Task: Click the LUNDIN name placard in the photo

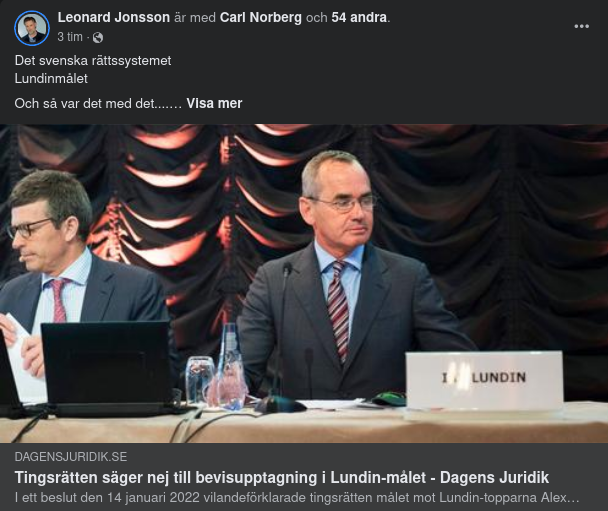Action: coord(484,380)
